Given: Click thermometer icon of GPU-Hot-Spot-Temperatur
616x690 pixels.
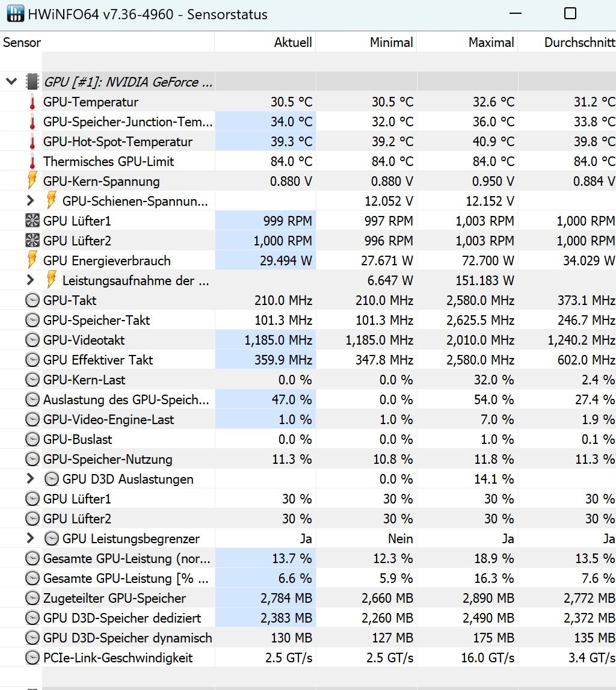Looking at the screenshot, I should (x=32, y=141).
